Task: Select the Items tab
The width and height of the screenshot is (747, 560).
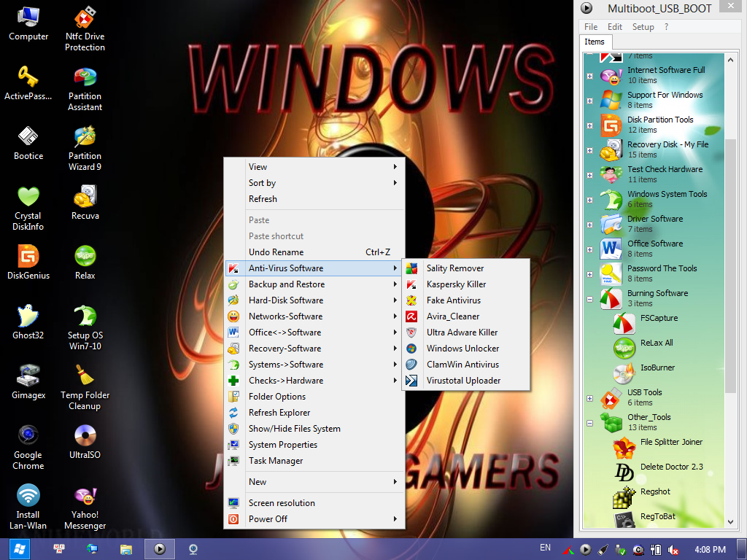Action: 595,42
